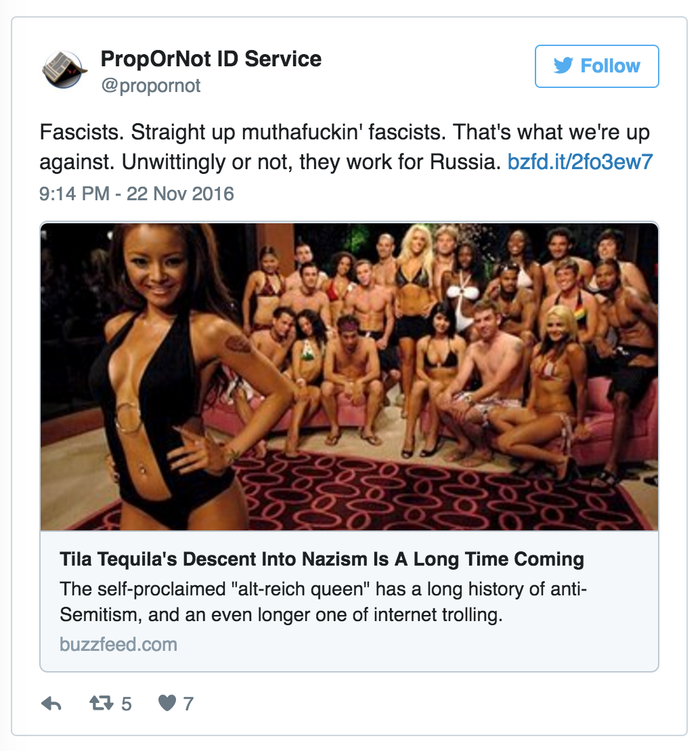Click the Twitter bird icon in Follow
This screenshot has height=751, width=700.
pos(563,66)
